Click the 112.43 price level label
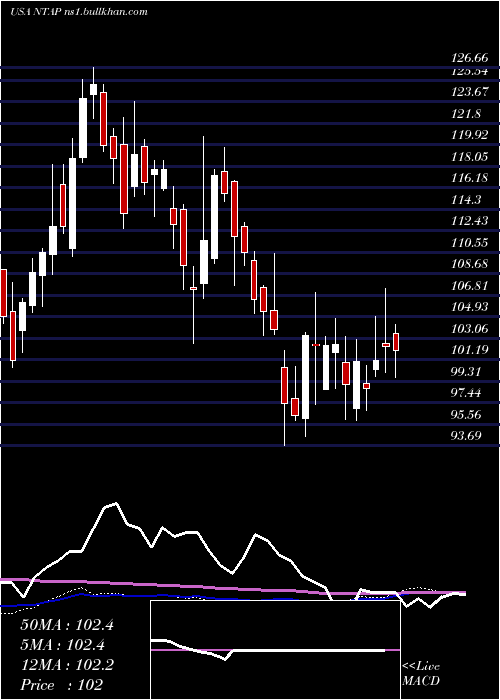This screenshot has width=500, height=700. coord(470,221)
